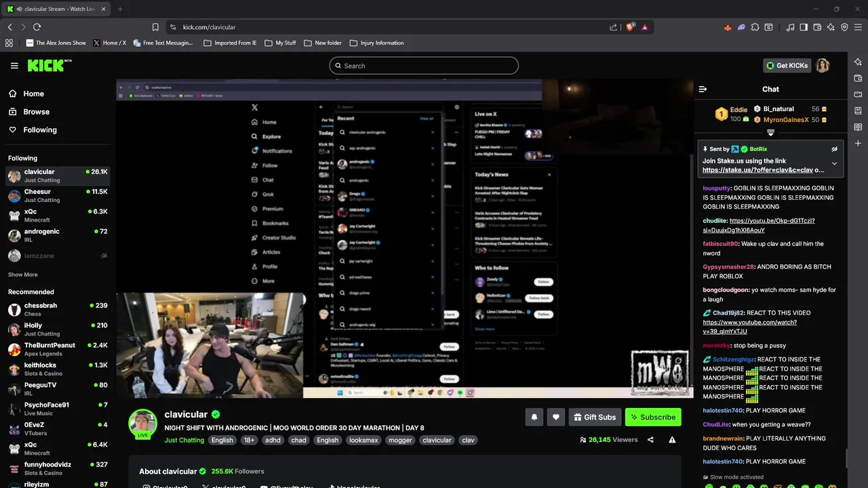Bookmark this page with bookmark icon
This screenshot has height=488, width=868.
click(155, 27)
